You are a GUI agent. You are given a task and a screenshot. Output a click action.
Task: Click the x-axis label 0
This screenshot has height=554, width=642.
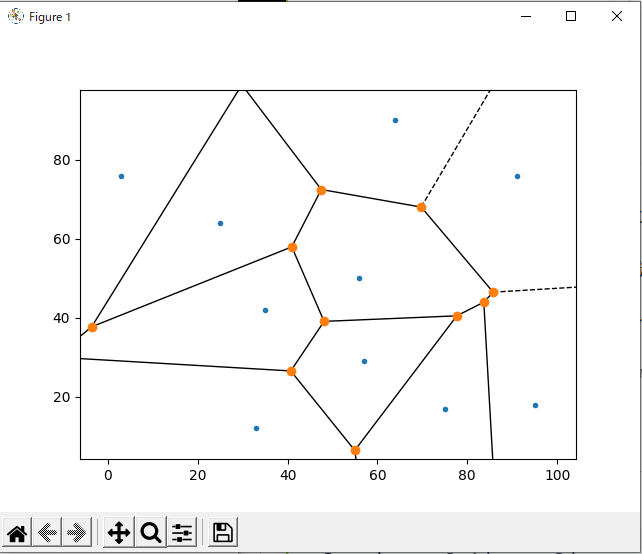tap(108, 475)
